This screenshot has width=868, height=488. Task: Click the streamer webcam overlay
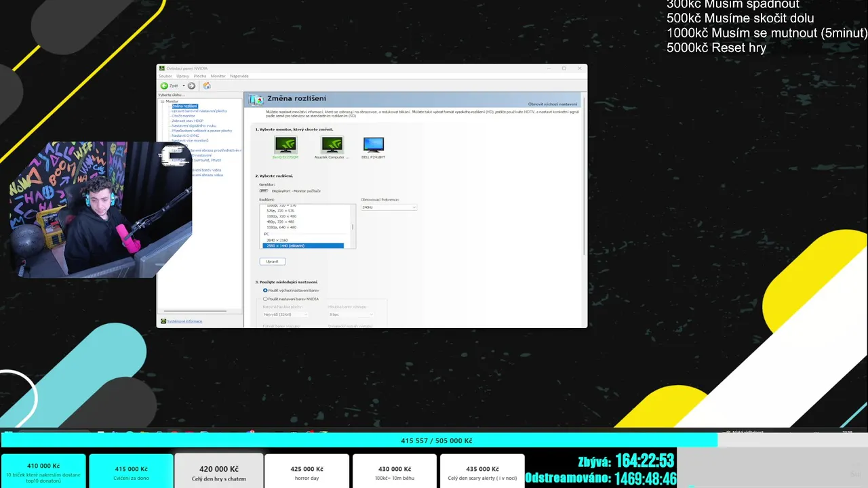click(100, 209)
